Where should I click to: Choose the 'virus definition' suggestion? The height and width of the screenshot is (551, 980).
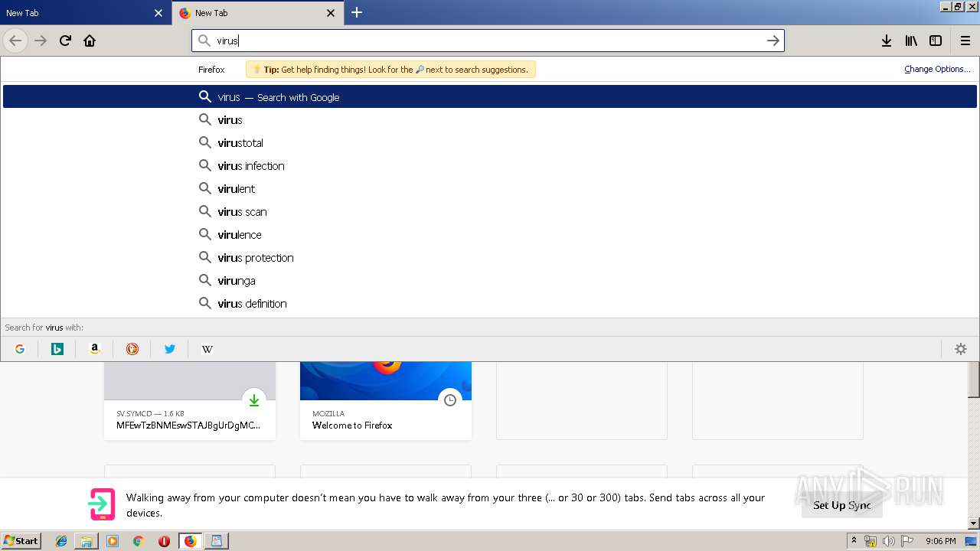point(490,303)
